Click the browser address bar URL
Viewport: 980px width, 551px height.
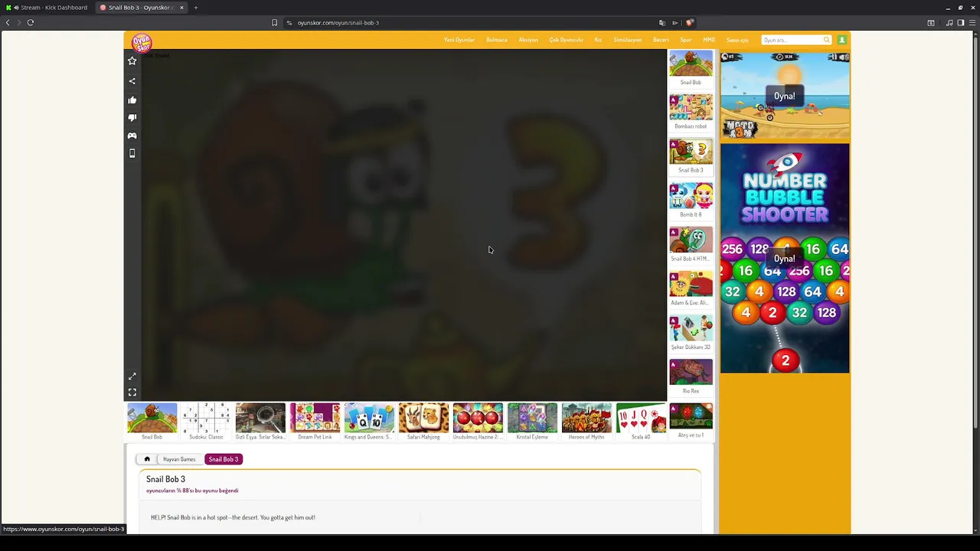click(x=338, y=22)
